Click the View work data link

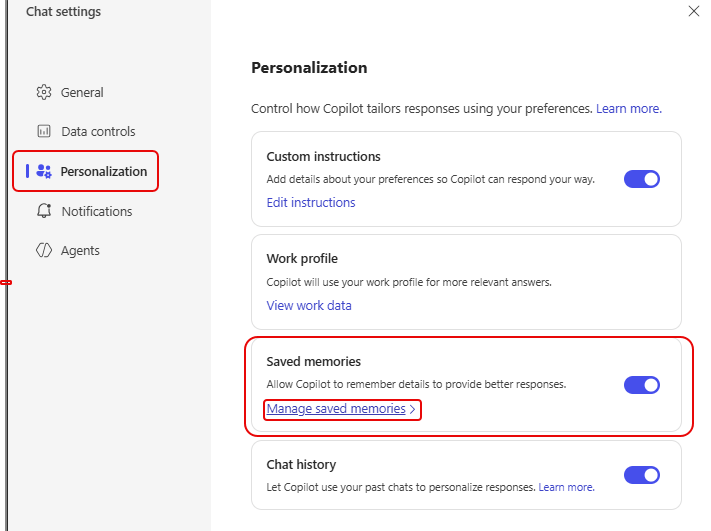point(309,306)
